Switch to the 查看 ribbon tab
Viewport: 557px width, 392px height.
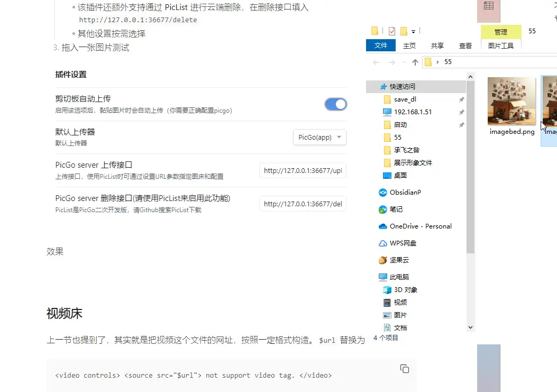[465, 46]
